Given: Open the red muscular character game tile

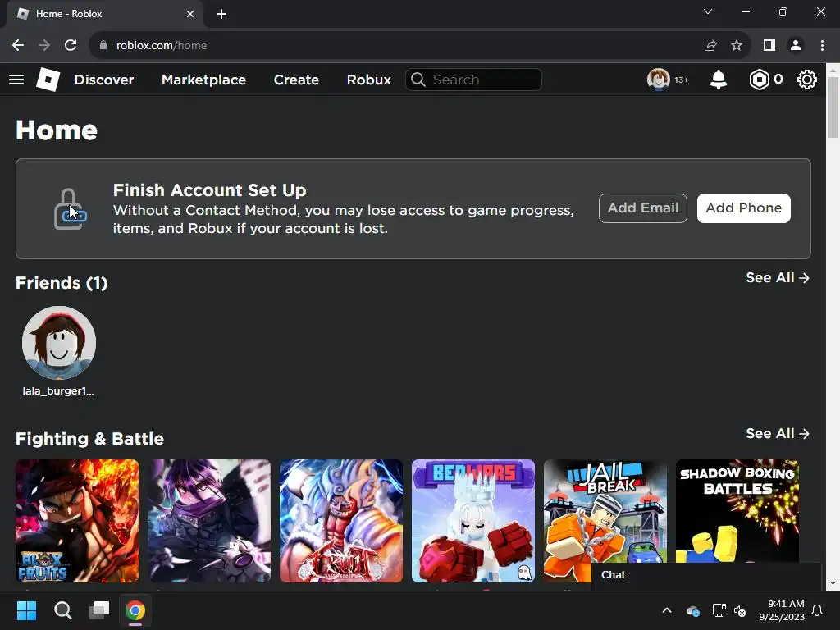Looking at the screenshot, I should 341,521.
